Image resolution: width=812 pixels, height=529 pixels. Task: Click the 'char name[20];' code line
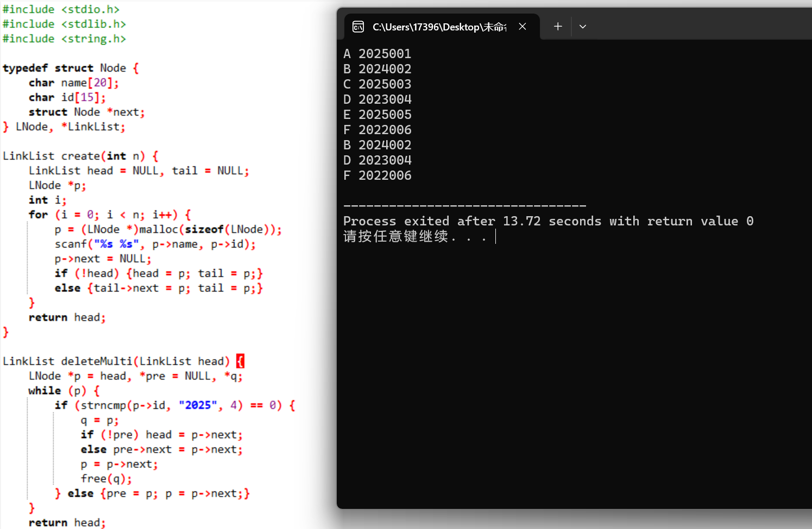74,83
